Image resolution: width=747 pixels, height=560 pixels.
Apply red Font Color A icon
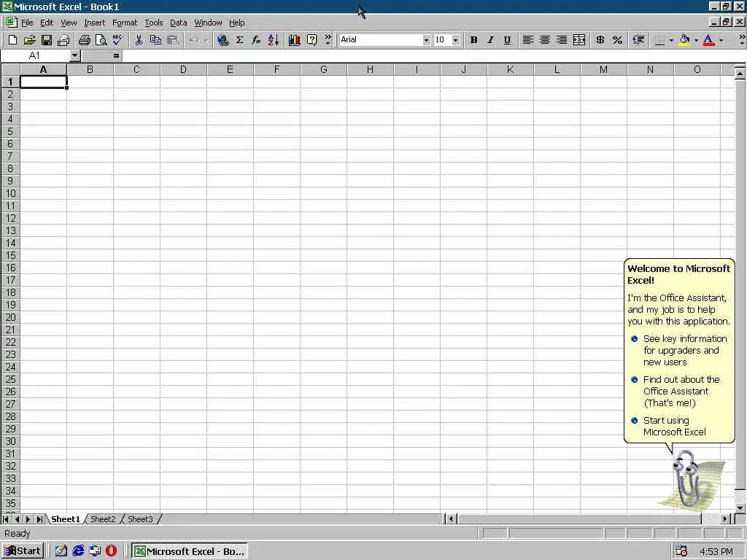[x=708, y=41]
